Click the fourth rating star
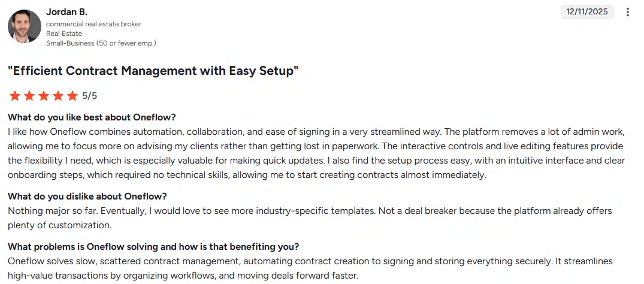644x284 pixels. [58, 96]
